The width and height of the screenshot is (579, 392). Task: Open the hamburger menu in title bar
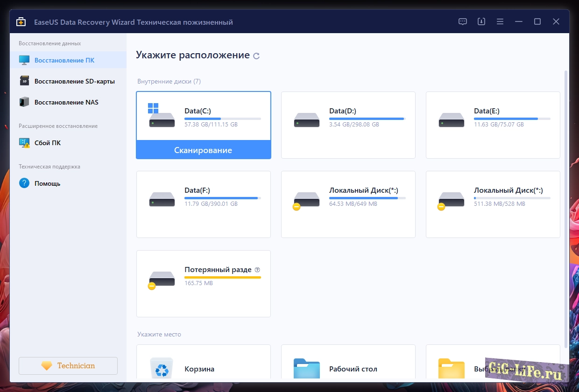coord(500,22)
